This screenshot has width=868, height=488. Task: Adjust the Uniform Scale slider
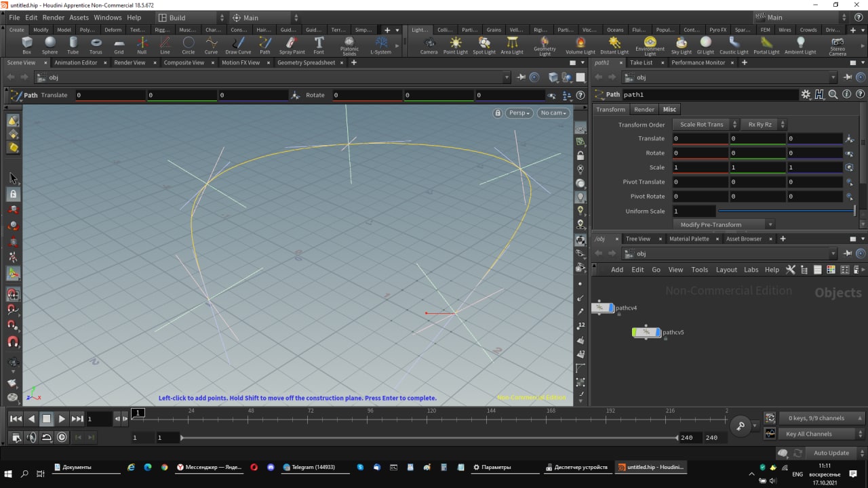787,211
